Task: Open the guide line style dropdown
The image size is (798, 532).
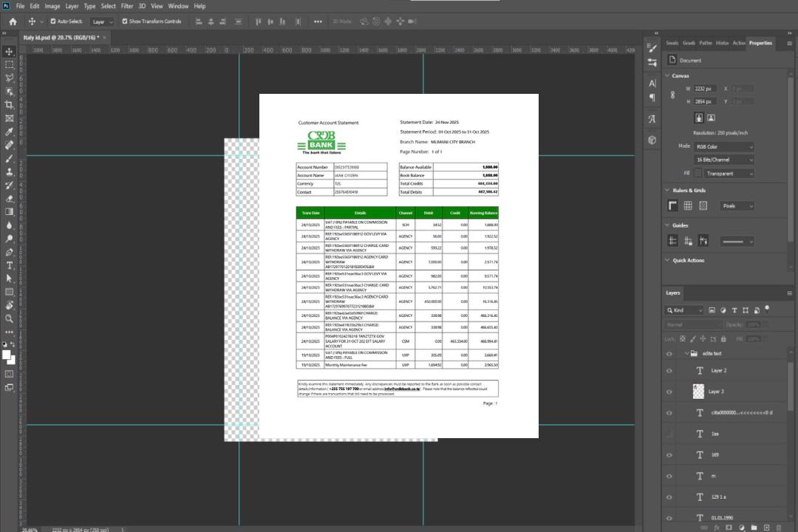Action: coord(737,242)
